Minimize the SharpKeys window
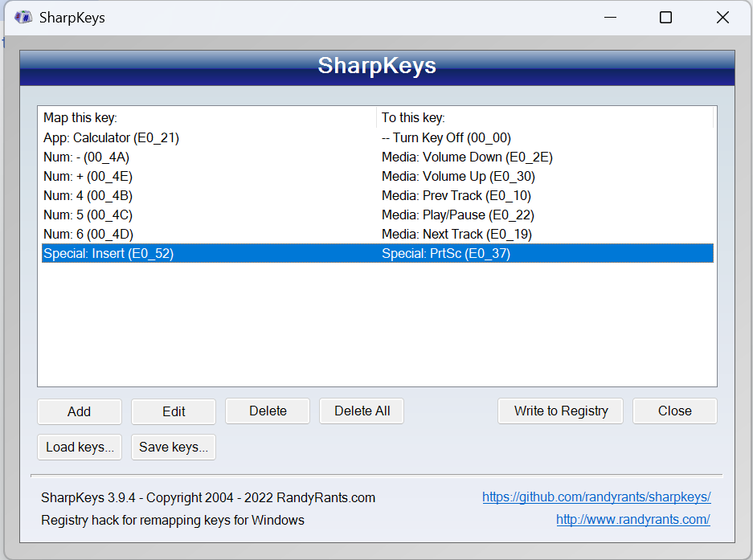 pos(611,18)
